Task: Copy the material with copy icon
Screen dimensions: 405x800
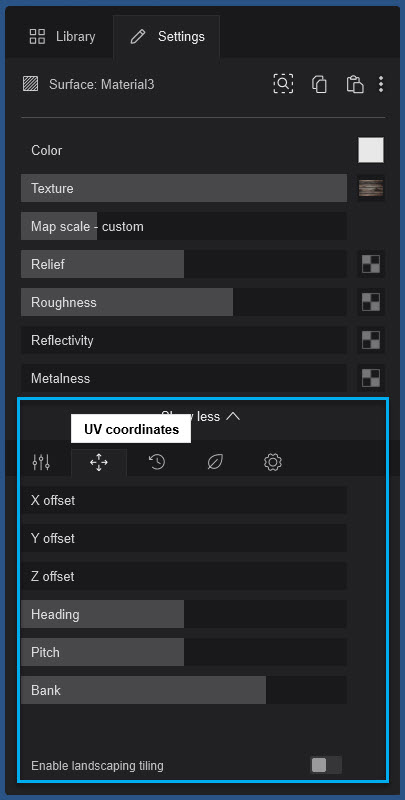Action: coord(319,84)
